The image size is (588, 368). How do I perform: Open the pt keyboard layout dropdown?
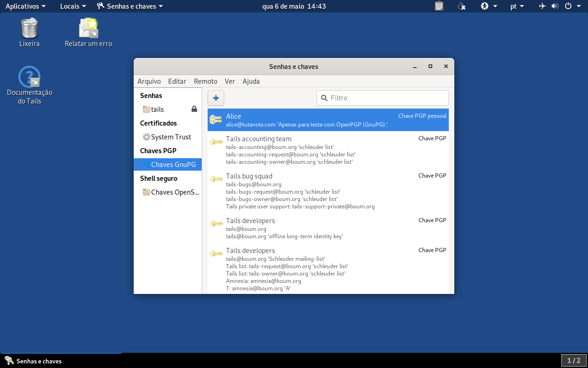517,6
